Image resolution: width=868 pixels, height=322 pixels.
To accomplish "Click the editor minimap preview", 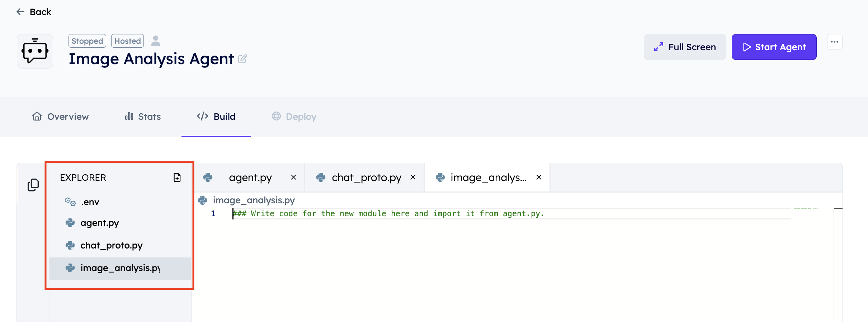I will point(806,208).
